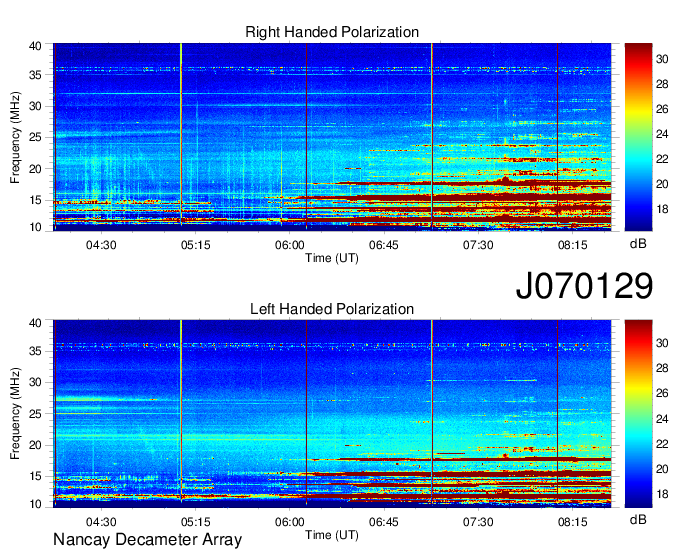Click the 30 MHz frequency tick on the left-handed plot
The height and width of the screenshot is (552, 680).
pyautogui.click(x=35, y=382)
